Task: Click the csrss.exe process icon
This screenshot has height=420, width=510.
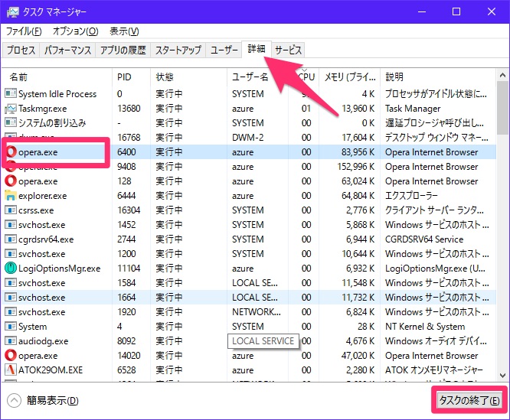Action: coord(11,210)
